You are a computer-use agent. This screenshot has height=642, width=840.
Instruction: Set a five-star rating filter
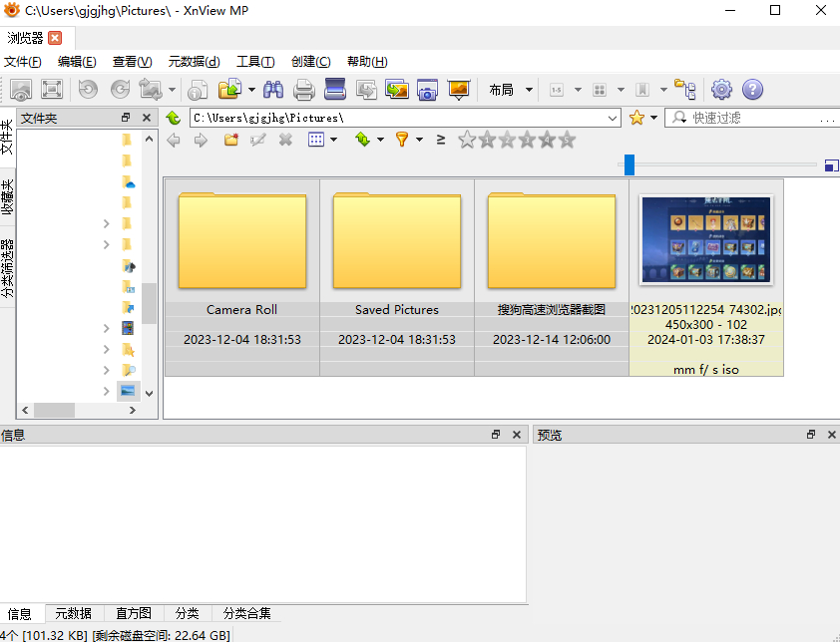(x=566, y=140)
